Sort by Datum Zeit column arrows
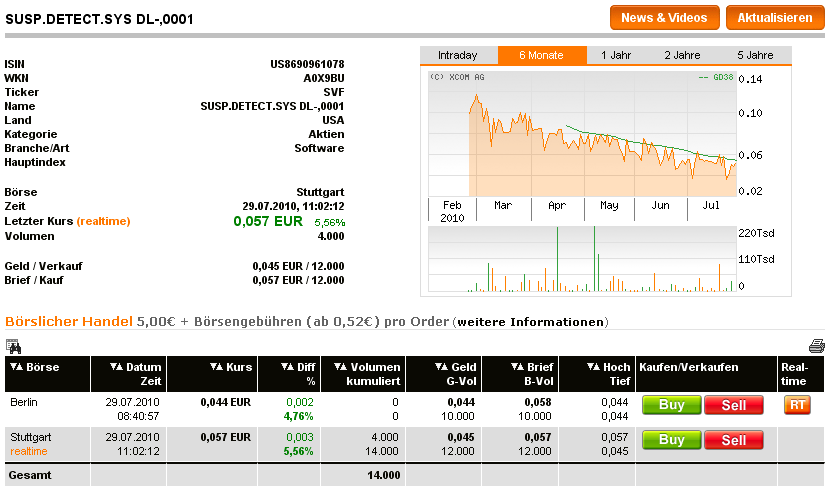This screenshot has width=829, height=493. click(115, 367)
